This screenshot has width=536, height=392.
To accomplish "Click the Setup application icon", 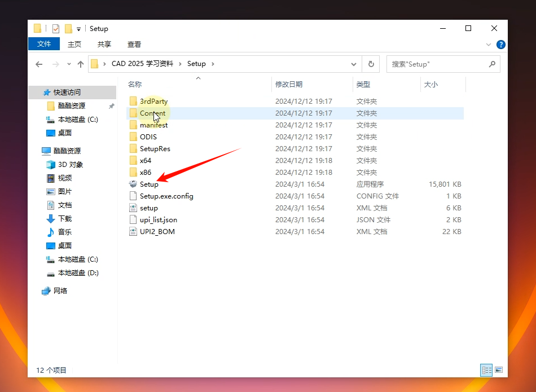I will click(x=133, y=184).
